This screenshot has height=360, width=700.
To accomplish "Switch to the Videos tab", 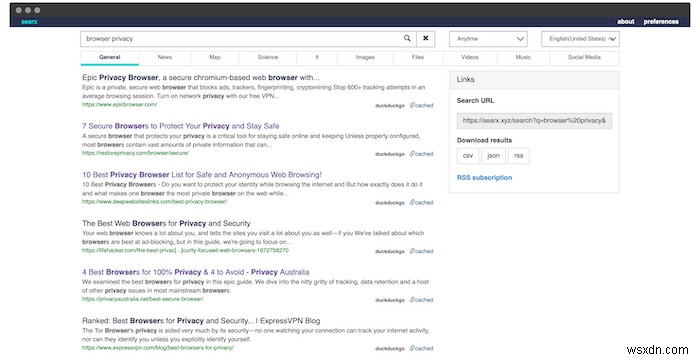I will (470, 58).
